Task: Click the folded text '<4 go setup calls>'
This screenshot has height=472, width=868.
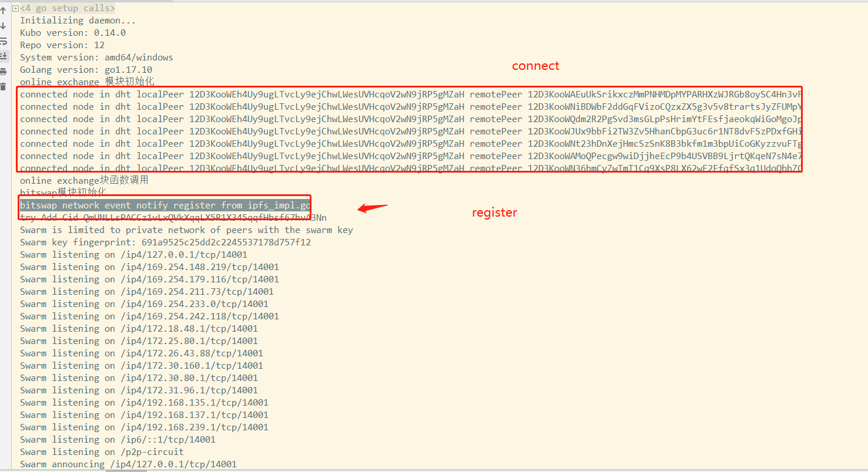Action: [x=68, y=8]
